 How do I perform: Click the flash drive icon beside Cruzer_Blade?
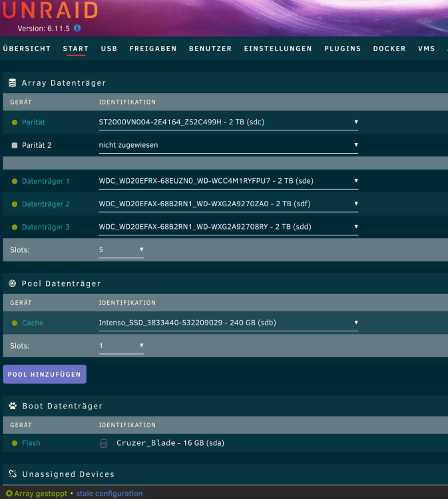coord(103,443)
